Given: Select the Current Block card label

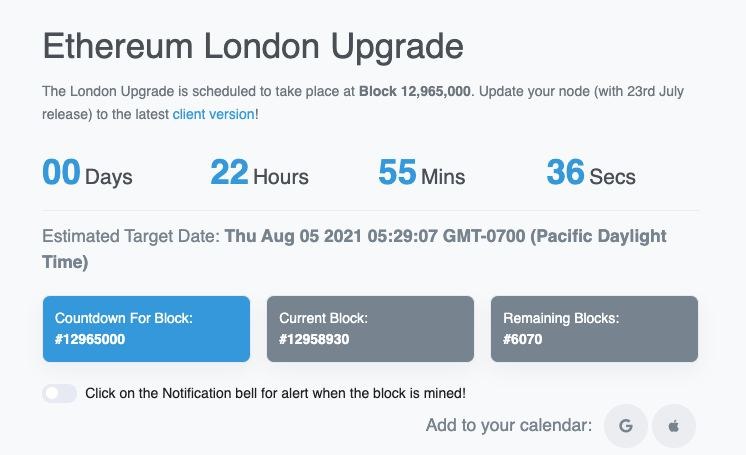Looking at the screenshot, I should point(324,318).
